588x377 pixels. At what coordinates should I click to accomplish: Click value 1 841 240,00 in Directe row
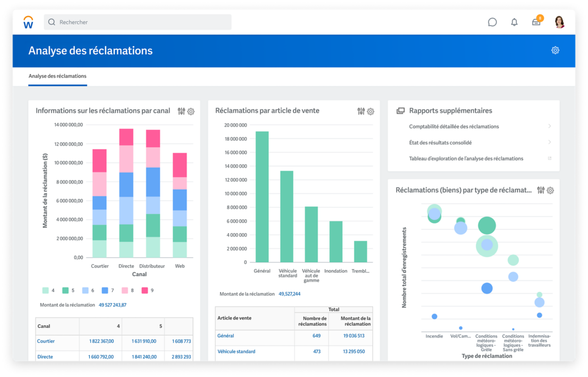(x=144, y=357)
